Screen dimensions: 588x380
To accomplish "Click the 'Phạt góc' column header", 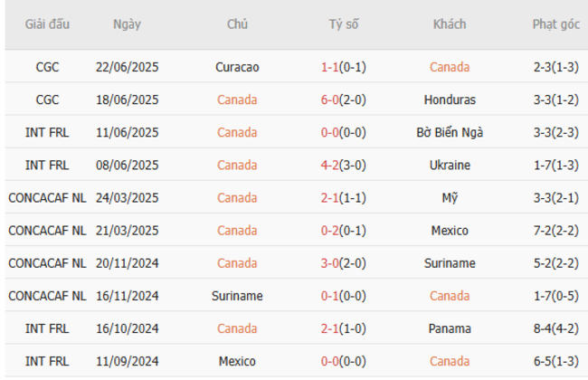I will 555,24.
